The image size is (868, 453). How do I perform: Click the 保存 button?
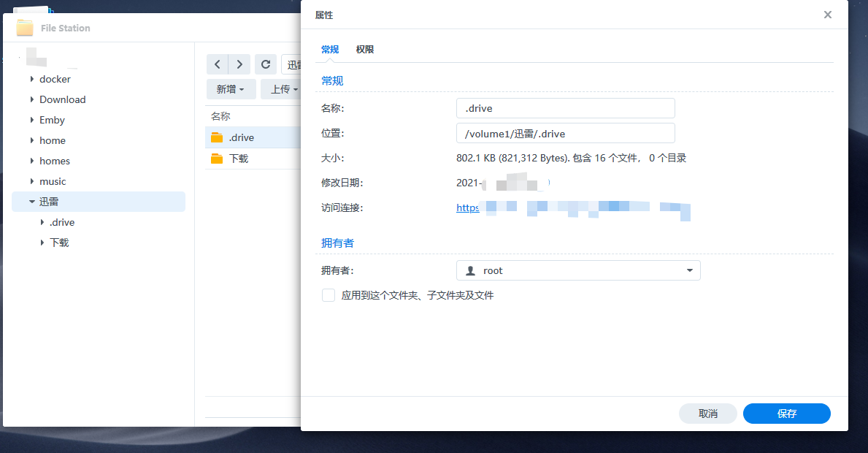click(x=786, y=414)
